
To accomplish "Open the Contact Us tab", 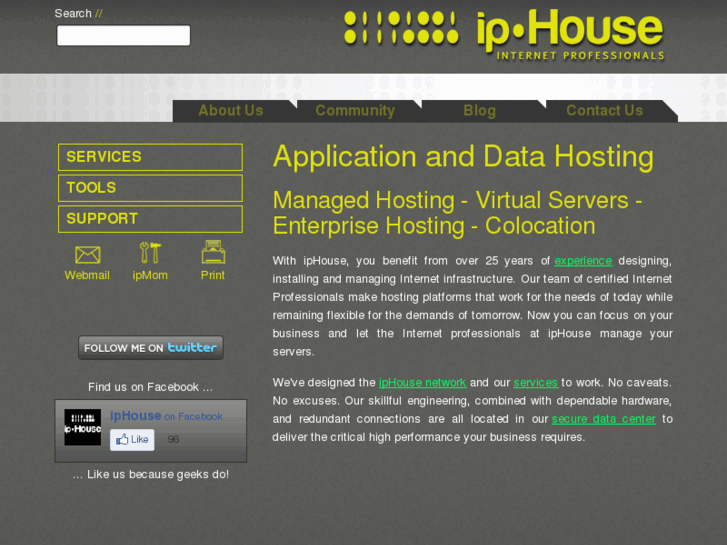I will pyautogui.click(x=605, y=111).
